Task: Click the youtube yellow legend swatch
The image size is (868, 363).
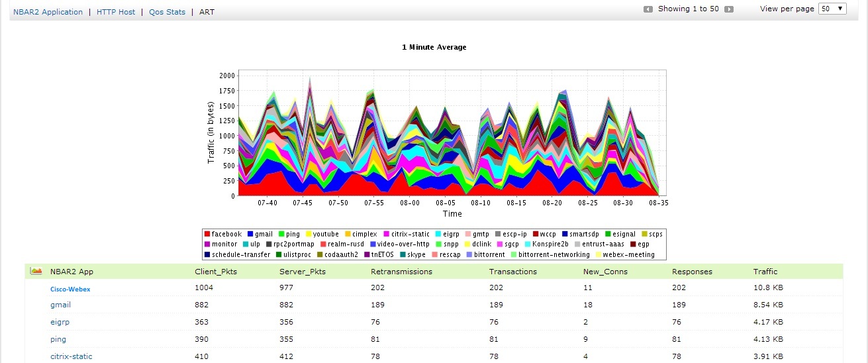Action: (309, 234)
